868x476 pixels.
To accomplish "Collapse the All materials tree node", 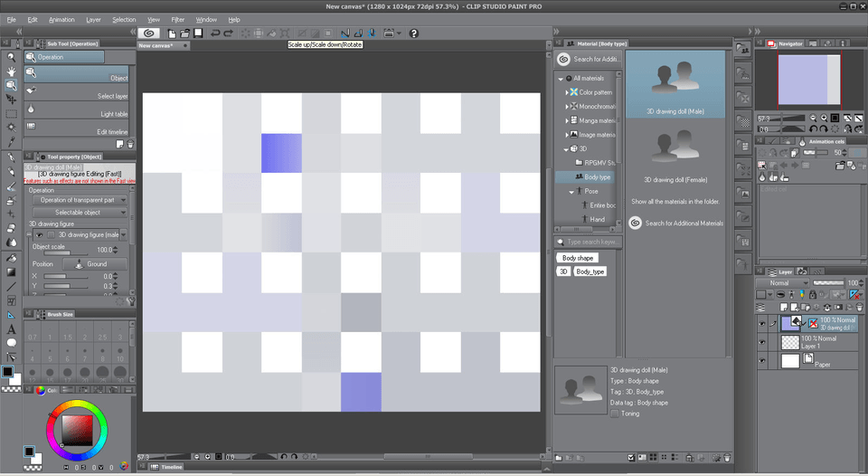I will (x=561, y=79).
